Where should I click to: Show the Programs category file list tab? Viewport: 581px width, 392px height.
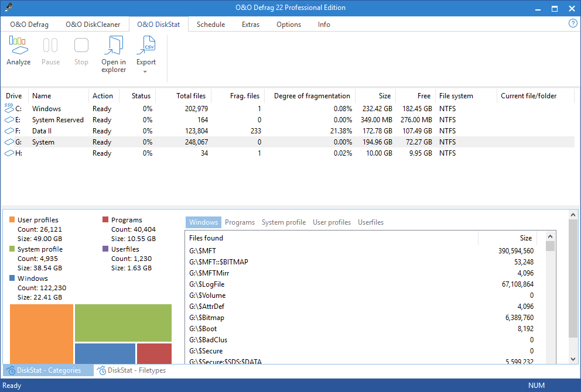tap(240, 222)
